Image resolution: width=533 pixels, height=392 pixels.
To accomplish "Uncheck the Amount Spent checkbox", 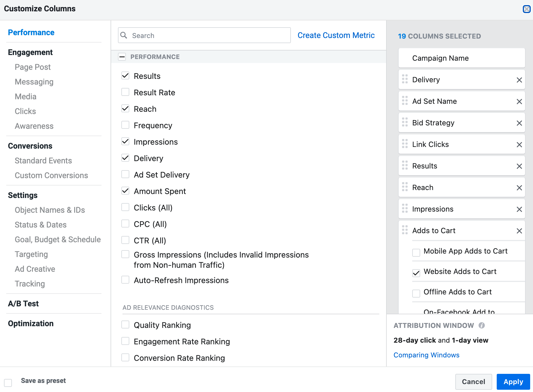I will coord(125,191).
